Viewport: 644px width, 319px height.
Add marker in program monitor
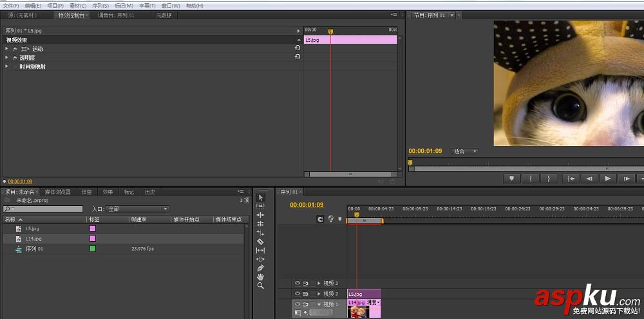point(512,178)
